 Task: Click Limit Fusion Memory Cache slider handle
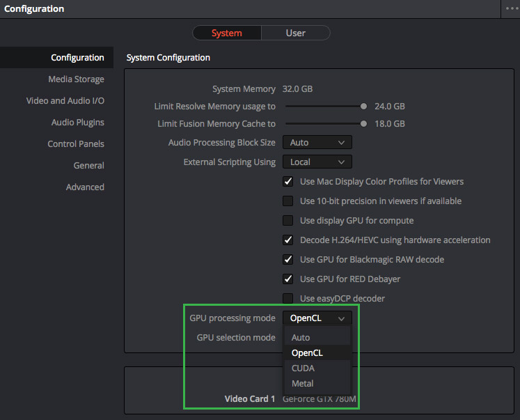[x=363, y=124]
